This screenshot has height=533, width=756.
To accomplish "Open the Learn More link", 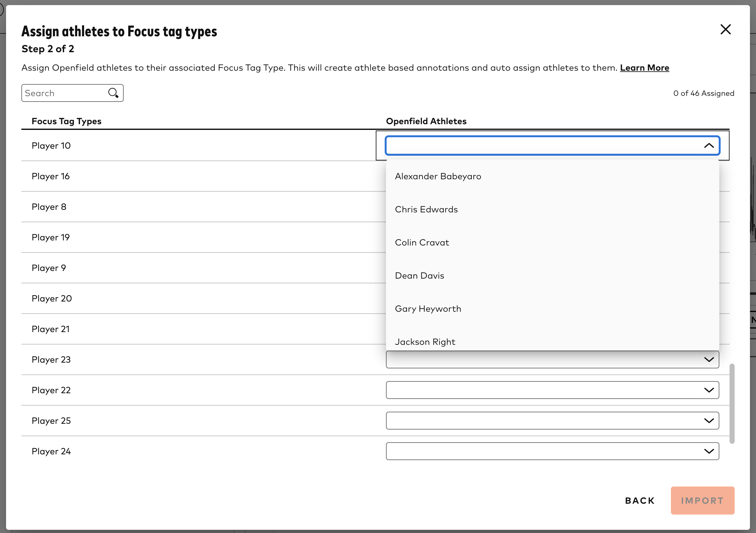I will tap(644, 68).
